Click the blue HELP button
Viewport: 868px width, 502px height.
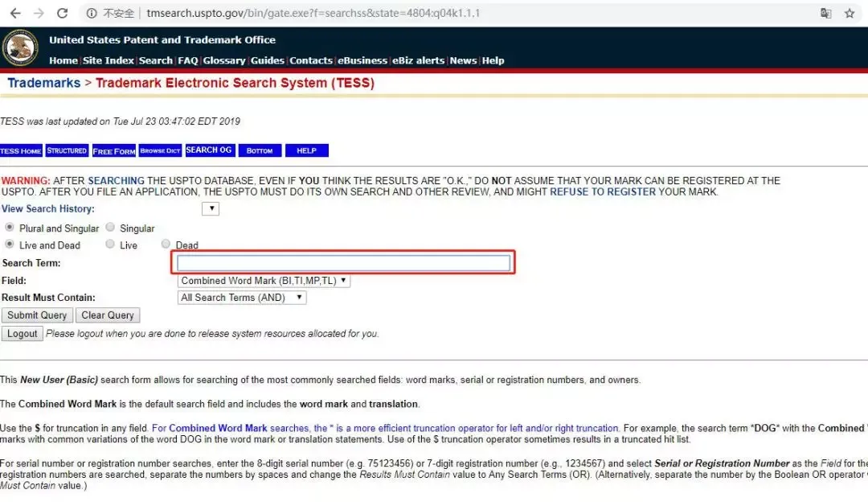[x=307, y=150]
